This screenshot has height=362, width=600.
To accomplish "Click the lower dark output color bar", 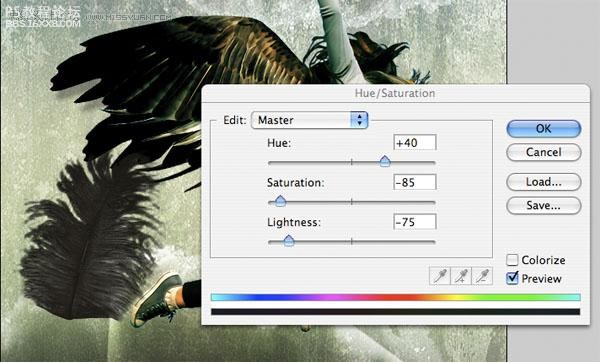I will tap(396, 312).
